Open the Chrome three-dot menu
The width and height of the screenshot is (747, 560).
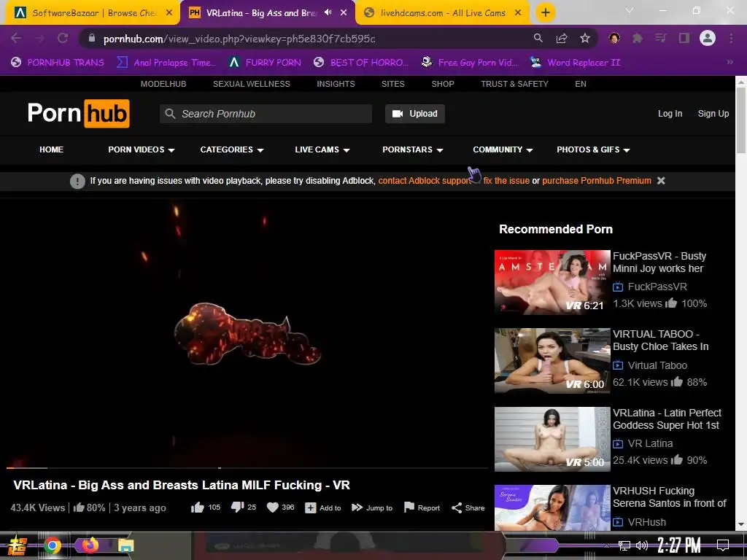(731, 38)
